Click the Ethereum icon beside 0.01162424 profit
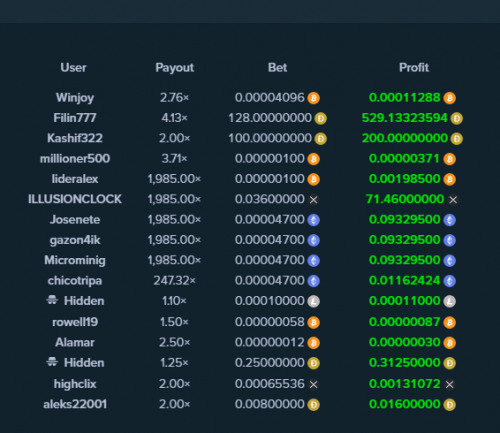 [449, 281]
